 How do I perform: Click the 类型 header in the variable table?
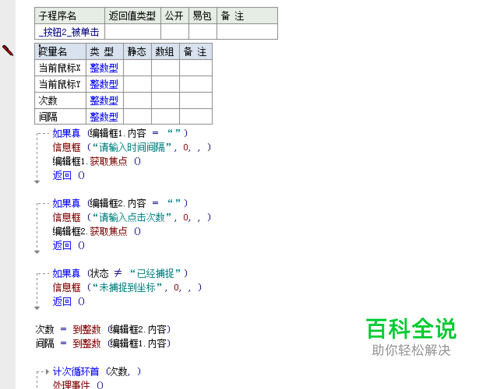(x=105, y=52)
